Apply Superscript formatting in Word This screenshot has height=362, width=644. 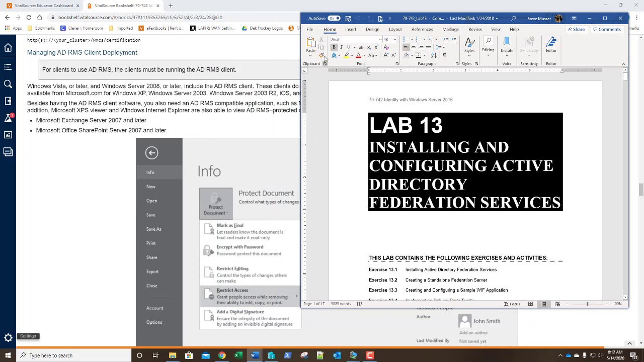pyautogui.click(x=376, y=47)
